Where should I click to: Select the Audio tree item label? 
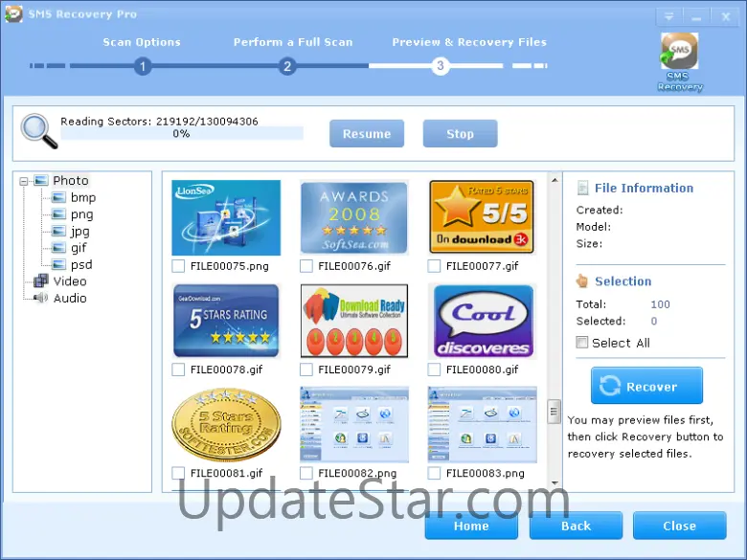[70, 298]
